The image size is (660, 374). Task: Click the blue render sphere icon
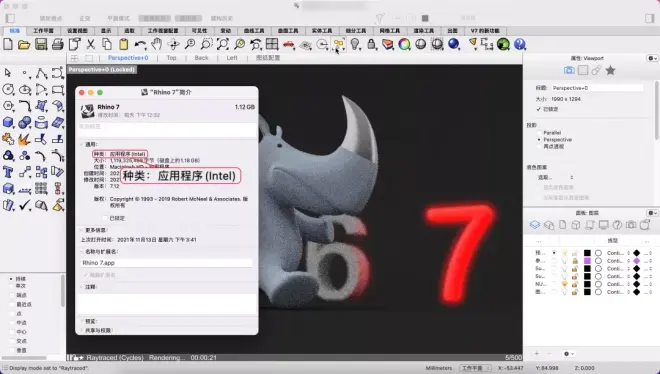click(453, 44)
